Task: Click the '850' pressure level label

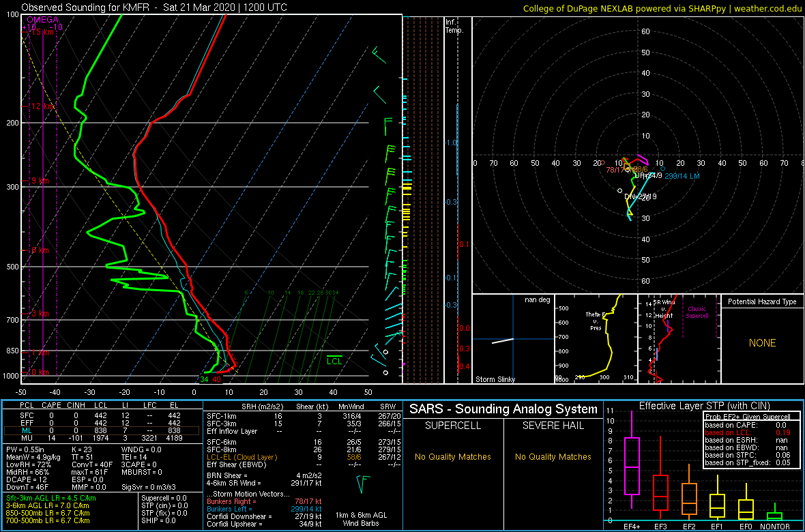Action: [12, 351]
